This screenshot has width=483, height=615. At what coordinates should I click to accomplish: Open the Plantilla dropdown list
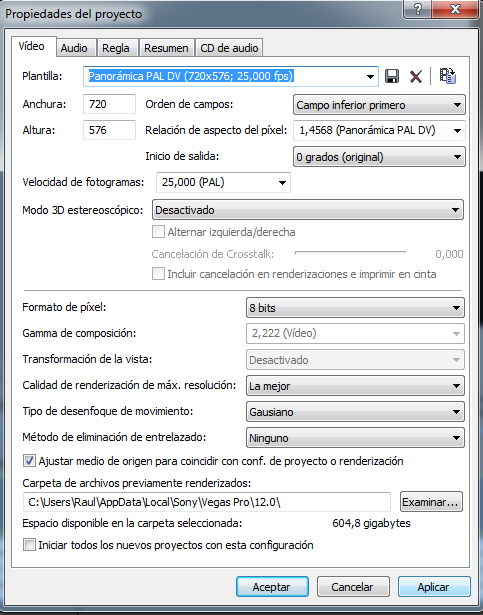[370, 76]
